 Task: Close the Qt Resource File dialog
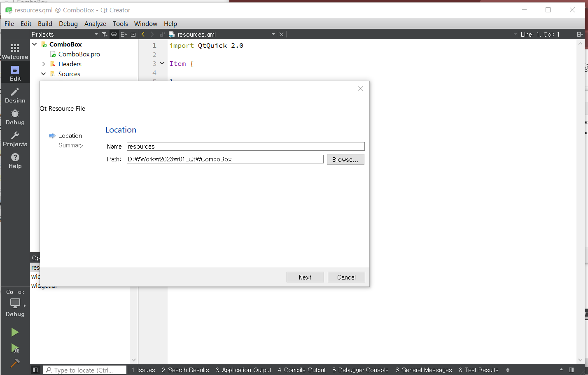coord(361,89)
